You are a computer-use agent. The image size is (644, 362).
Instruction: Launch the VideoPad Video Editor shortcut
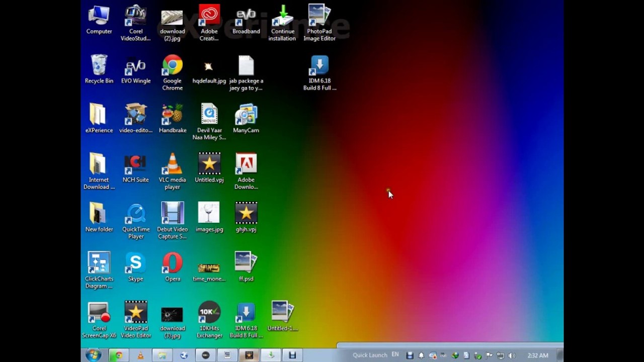click(135, 320)
